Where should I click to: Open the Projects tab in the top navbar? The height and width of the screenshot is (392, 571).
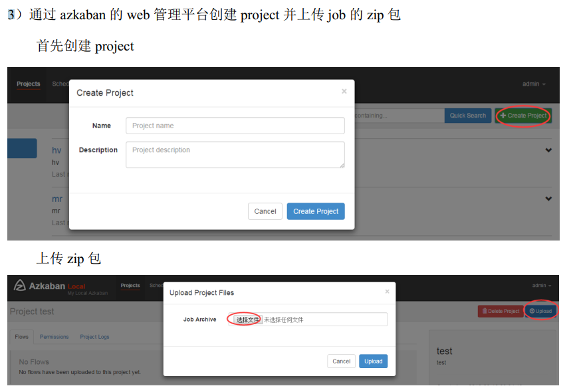pyautogui.click(x=29, y=84)
